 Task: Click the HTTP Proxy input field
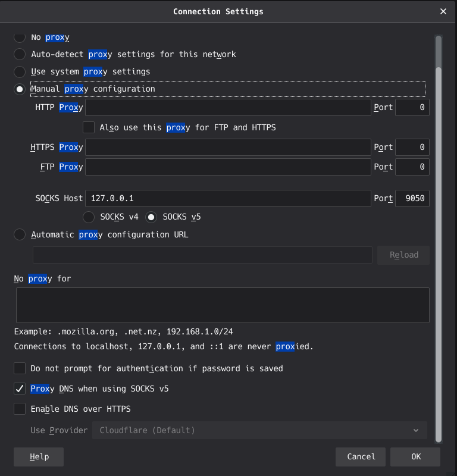pos(228,108)
